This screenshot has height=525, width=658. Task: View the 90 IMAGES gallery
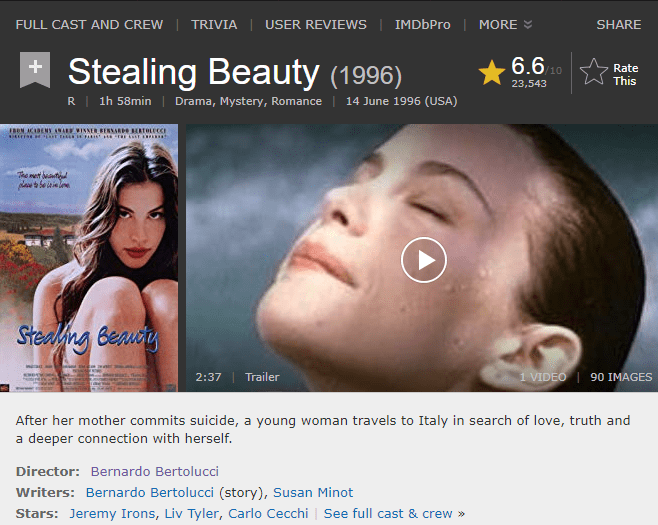(621, 377)
